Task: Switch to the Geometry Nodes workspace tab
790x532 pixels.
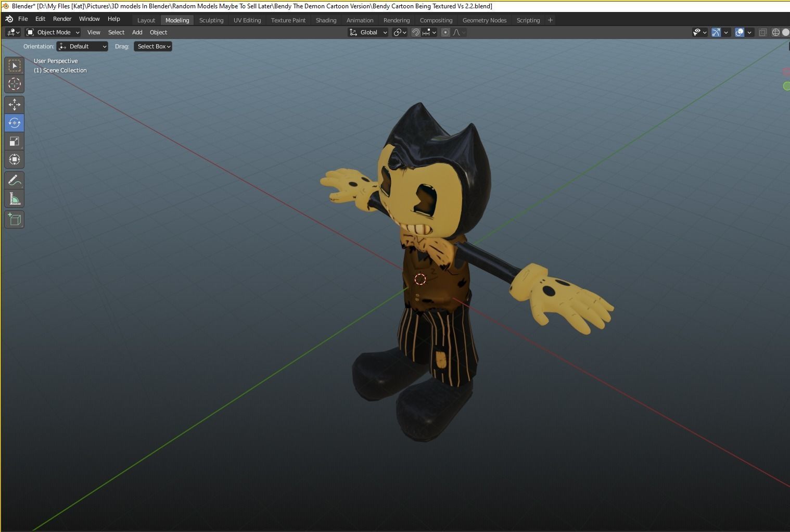Action: click(x=485, y=20)
